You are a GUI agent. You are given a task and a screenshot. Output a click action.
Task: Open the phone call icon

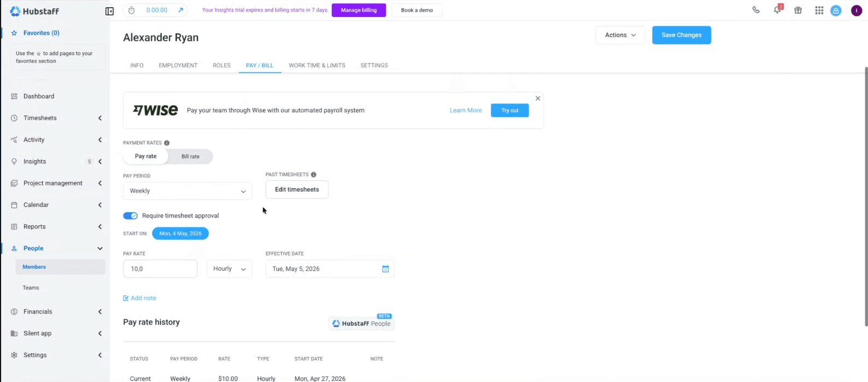pos(756,10)
